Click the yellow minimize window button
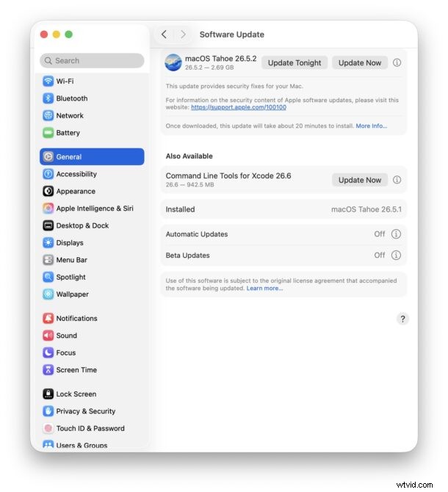 click(57, 35)
